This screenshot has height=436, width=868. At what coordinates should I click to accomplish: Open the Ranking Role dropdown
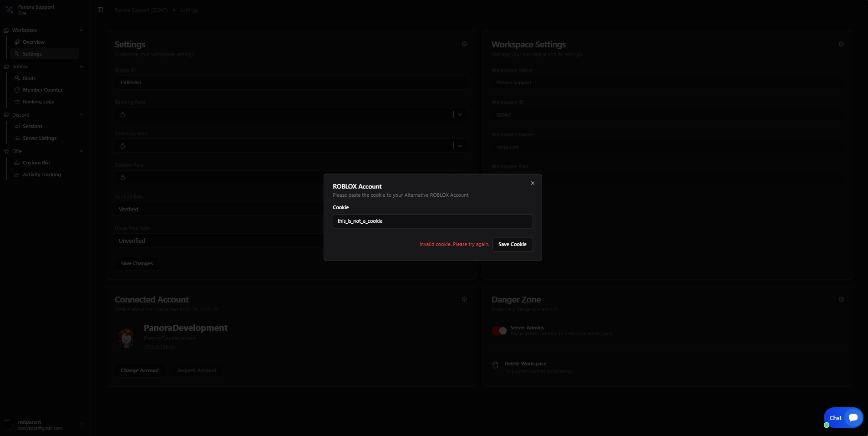click(291, 114)
